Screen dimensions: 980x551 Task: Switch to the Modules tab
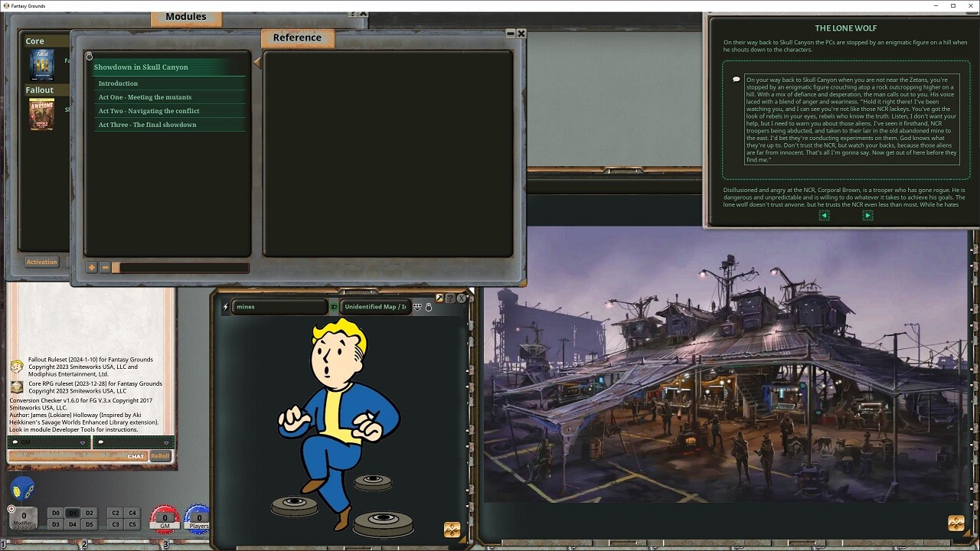[185, 16]
